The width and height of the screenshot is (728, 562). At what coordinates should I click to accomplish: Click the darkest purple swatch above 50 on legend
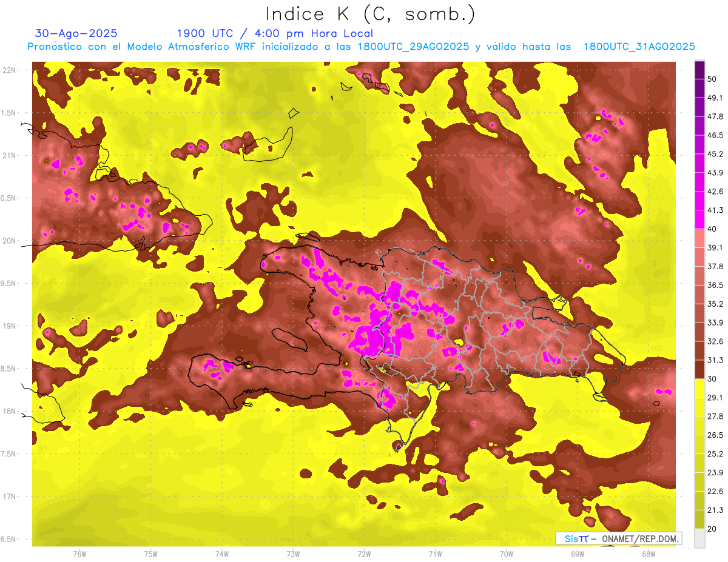pyautogui.click(x=699, y=70)
